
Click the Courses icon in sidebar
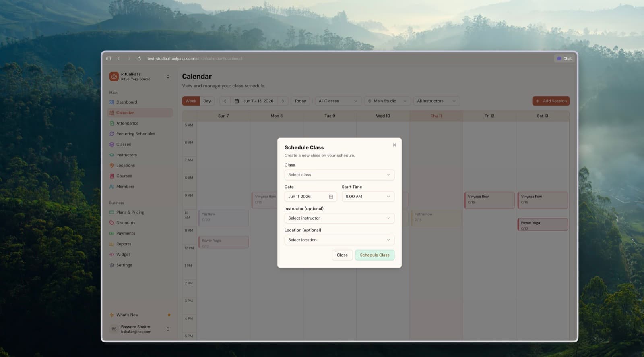point(112,176)
